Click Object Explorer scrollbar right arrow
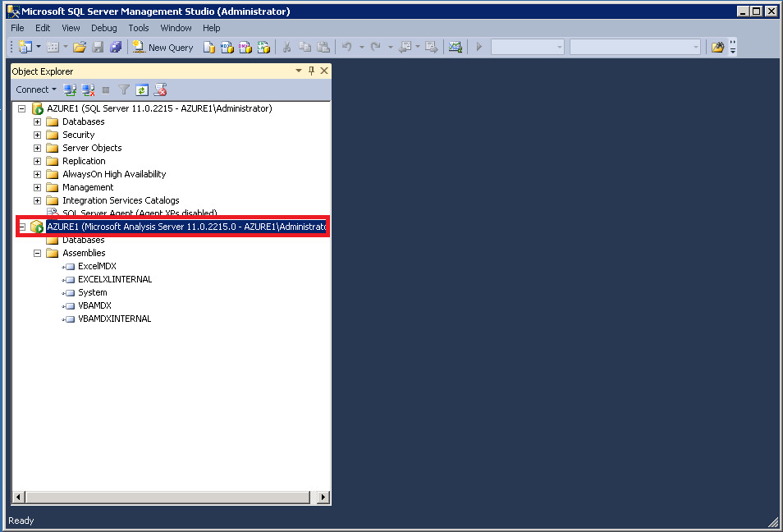783x532 pixels. pyautogui.click(x=323, y=497)
